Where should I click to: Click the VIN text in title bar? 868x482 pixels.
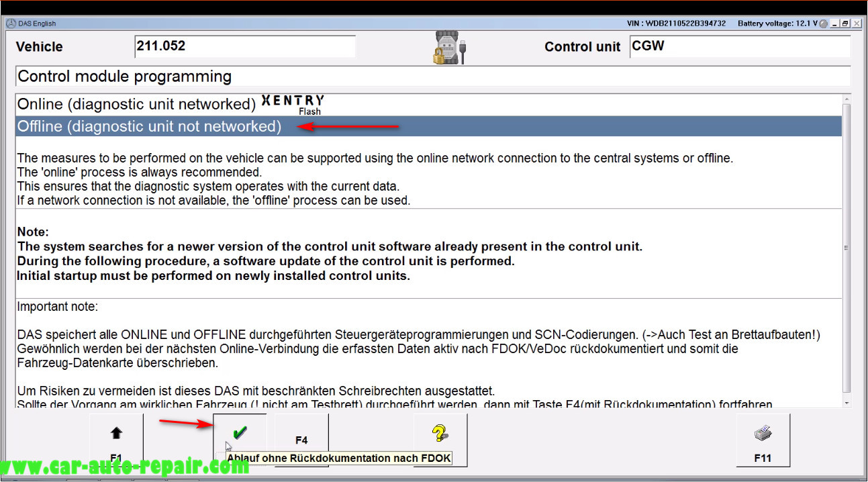(676, 23)
